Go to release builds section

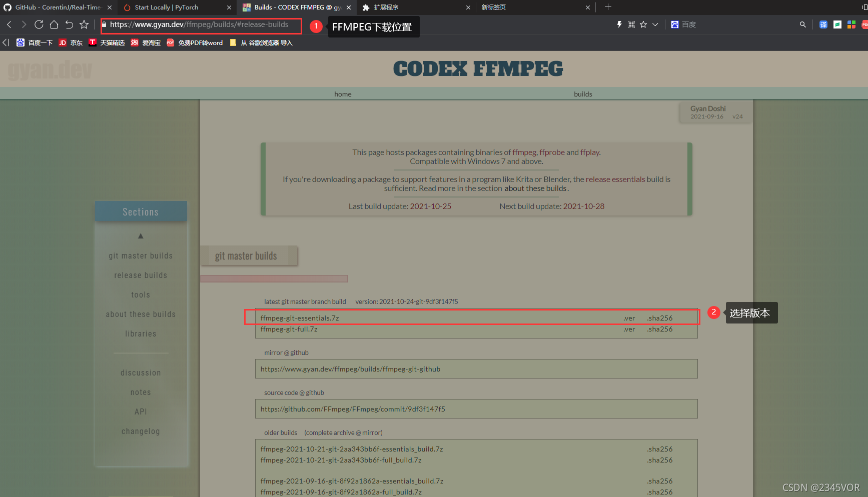(141, 275)
